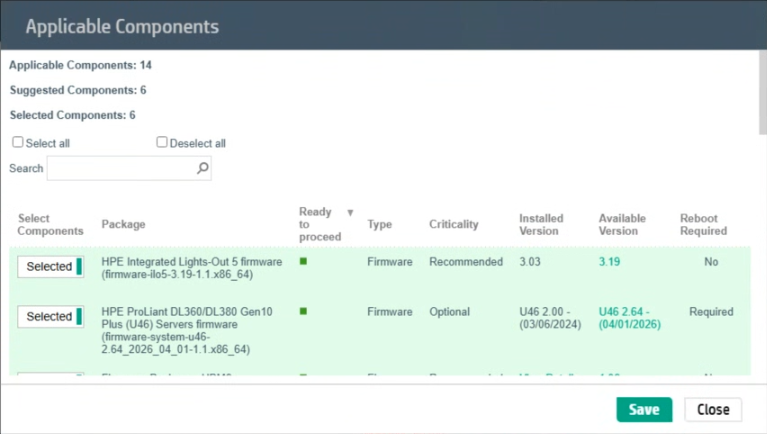Viewport: 767px width, 434px height.
Task: Click reboot value Required for U46 firmware
Action: pyautogui.click(x=711, y=312)
